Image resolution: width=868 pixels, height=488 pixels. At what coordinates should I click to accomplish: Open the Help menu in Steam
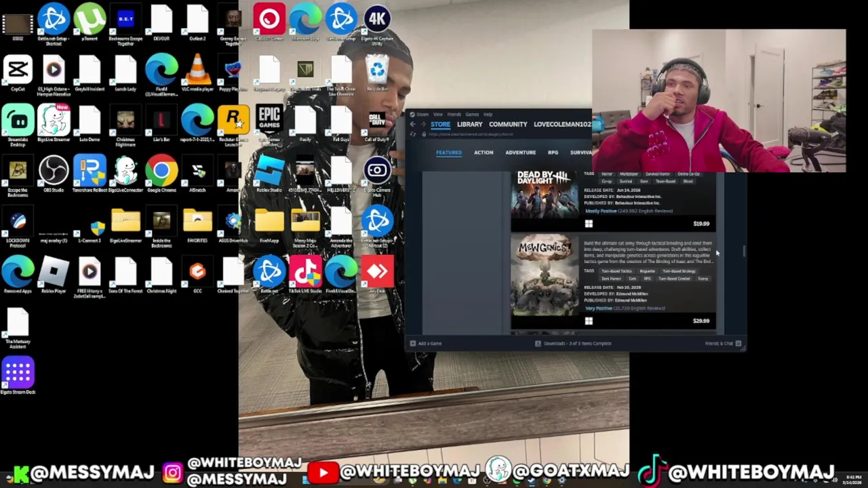488,115
